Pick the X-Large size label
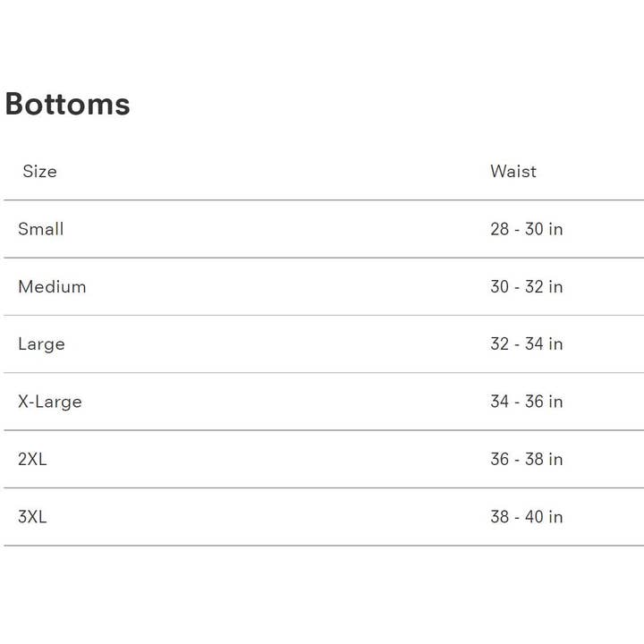The image size is (644, 644). click(x=50, y=402)
